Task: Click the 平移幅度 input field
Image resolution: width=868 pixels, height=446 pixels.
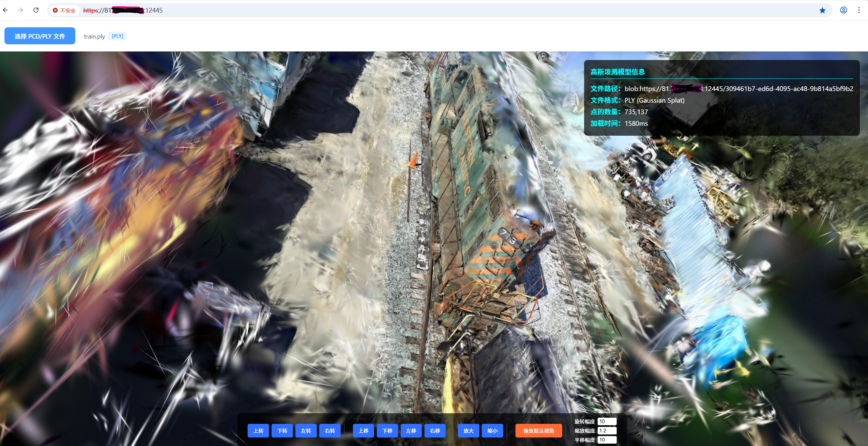Action: pos(607,440)
